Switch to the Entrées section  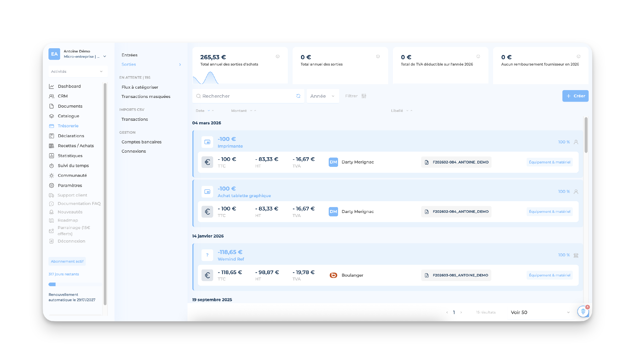129,55
